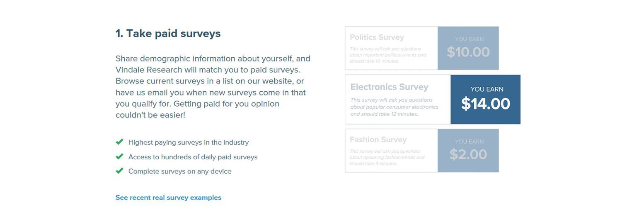Click the YOU EARN label above $2.00
The image size is (644, 224).
pos(469,142)
